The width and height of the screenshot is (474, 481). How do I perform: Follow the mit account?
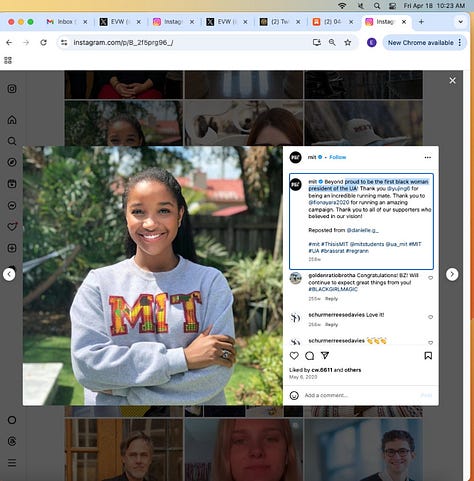coord(338,157)
